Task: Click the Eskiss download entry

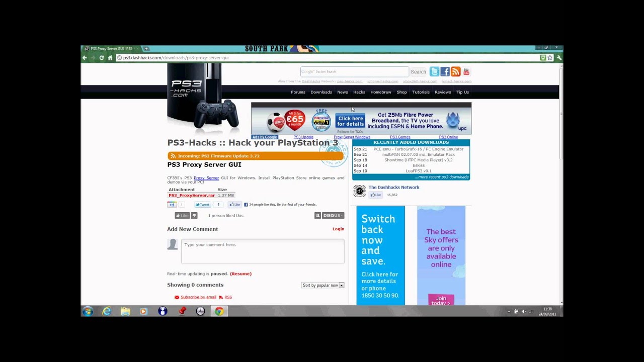Action: [418, 165]
